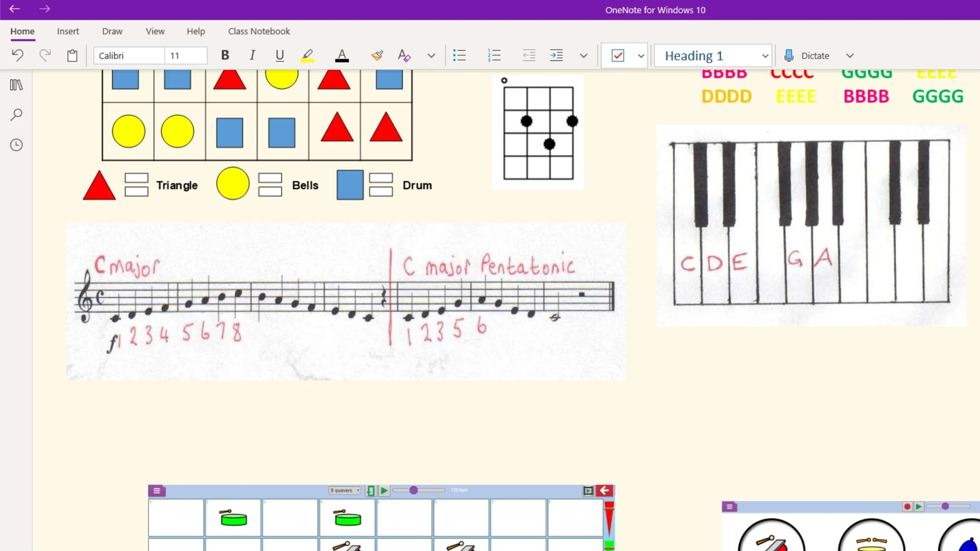Image resolution: width=980 pixels, height=551 pixels.
Task: Open the Insert tab
Action: pyautogui.click(x=68, y=31)
